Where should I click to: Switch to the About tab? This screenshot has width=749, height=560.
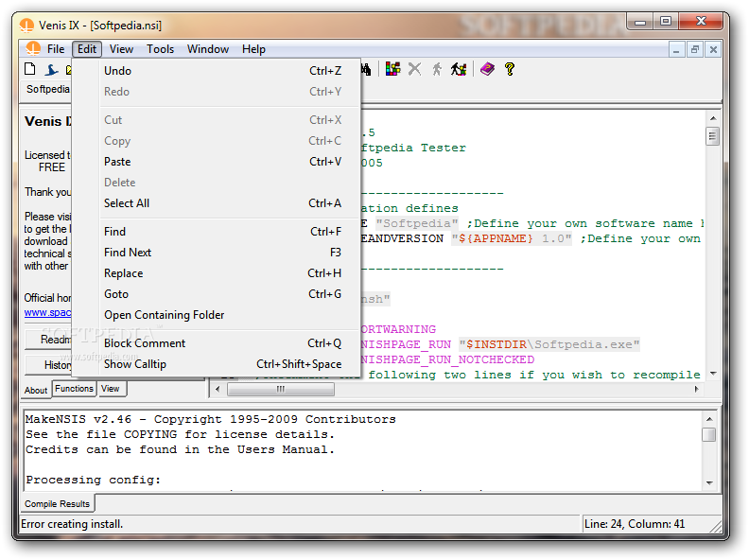[x=36, y=391]
